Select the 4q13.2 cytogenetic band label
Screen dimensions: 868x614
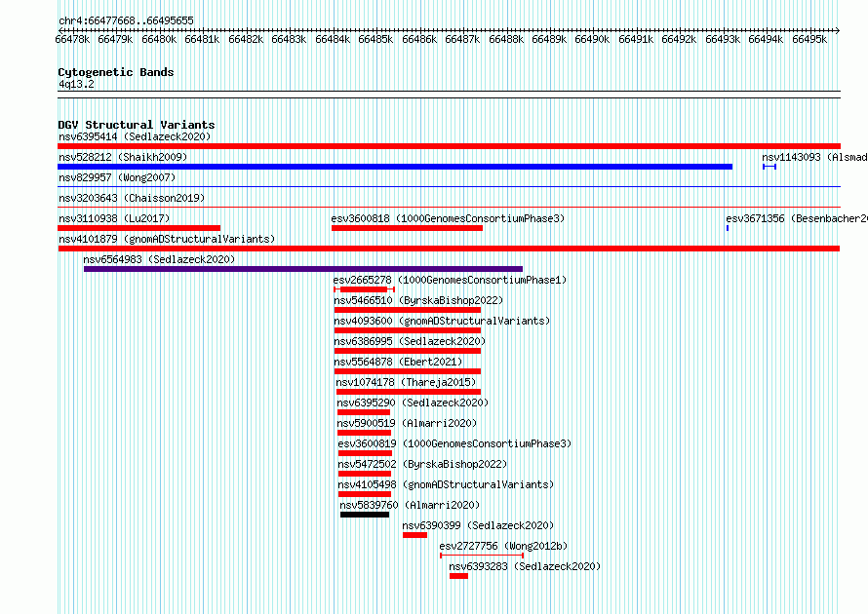(x=76, y=84)
